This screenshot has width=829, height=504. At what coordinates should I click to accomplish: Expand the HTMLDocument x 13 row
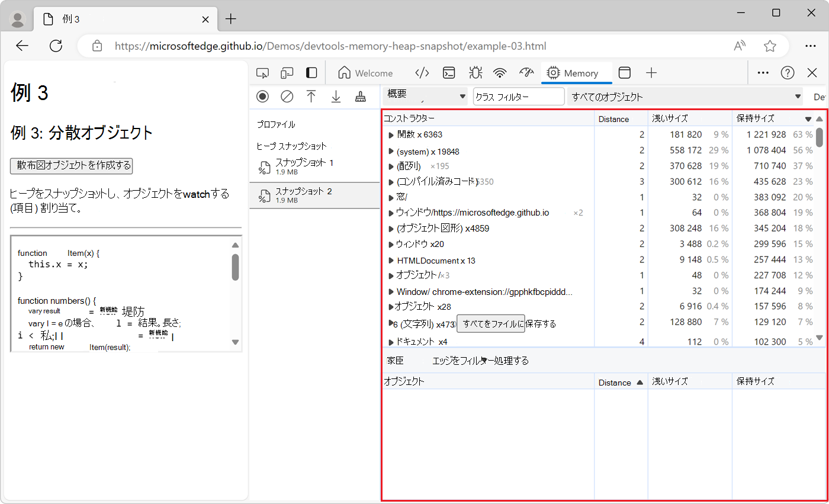391,261
